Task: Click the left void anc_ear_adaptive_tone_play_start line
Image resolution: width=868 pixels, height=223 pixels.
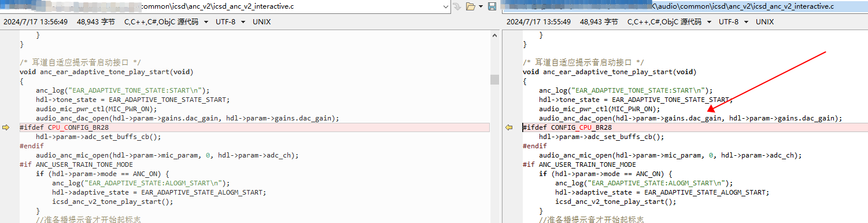Action: click(106, 72)
